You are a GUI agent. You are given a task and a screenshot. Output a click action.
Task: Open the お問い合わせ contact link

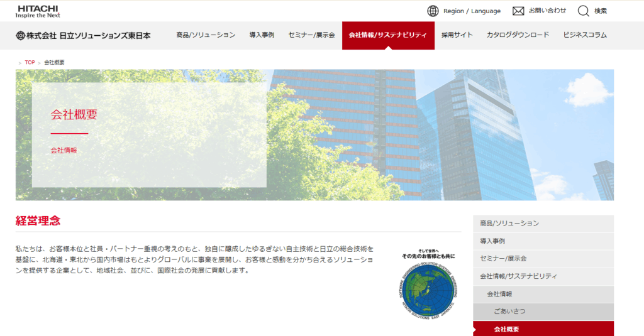[x=548, y=11]
